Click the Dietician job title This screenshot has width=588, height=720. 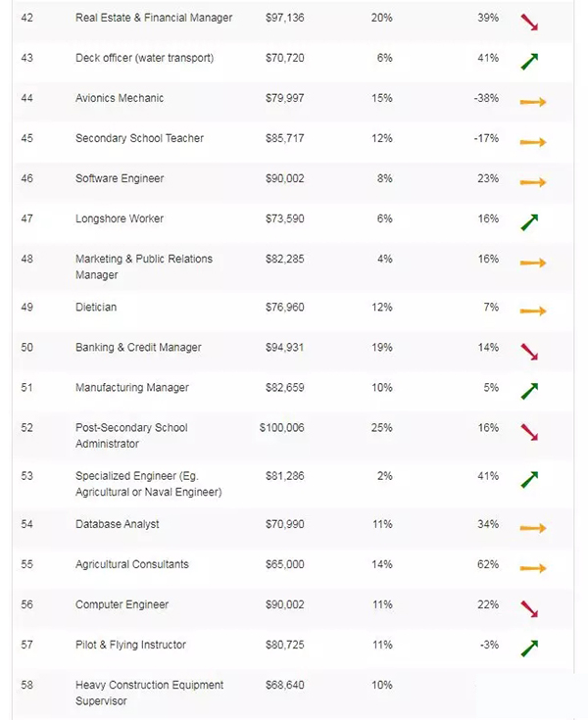pos(96,307)
